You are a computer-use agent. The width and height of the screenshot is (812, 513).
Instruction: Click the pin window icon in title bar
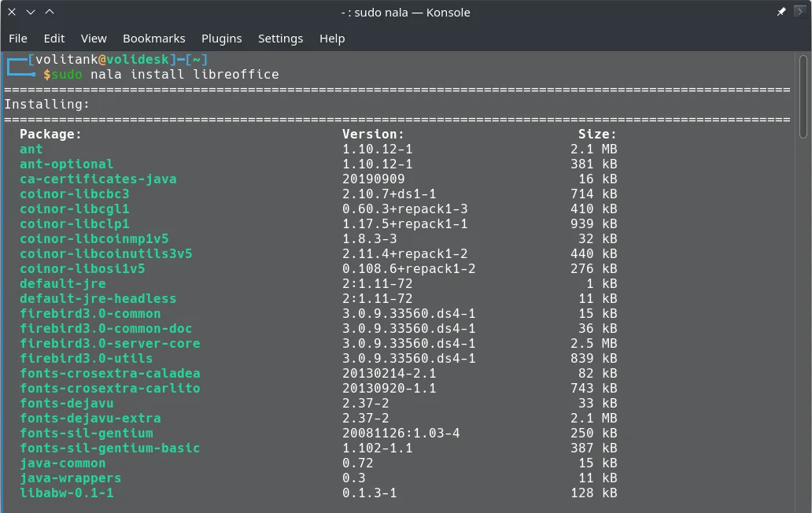781,12
